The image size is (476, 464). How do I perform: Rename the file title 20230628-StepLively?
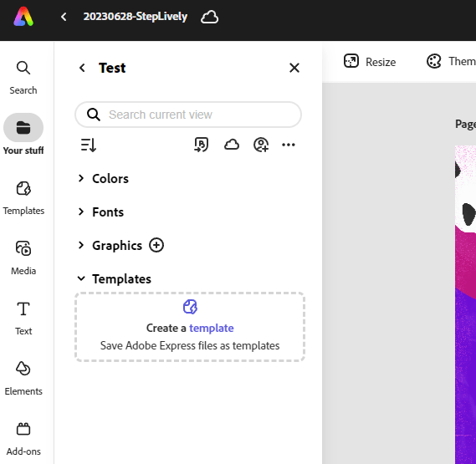tap(136, 17)
